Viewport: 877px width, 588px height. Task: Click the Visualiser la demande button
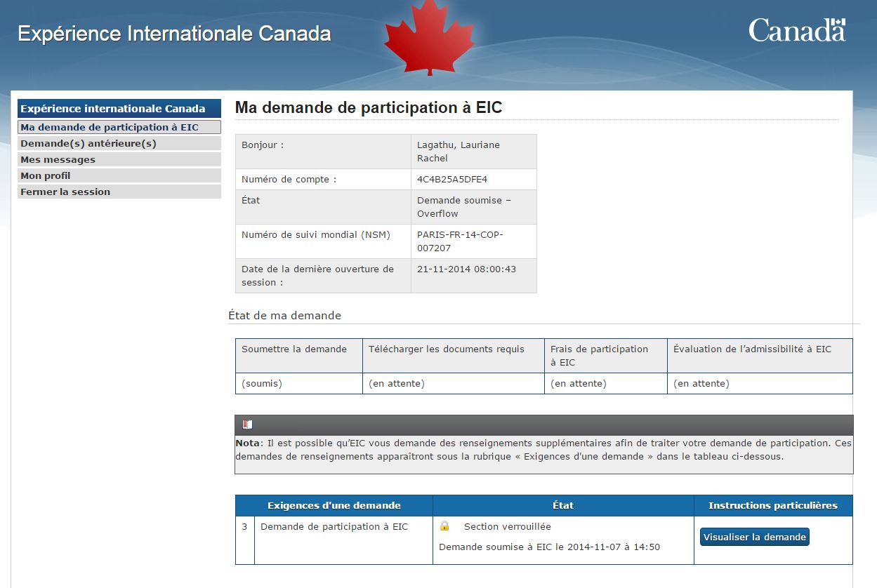(x=755, y=537)
